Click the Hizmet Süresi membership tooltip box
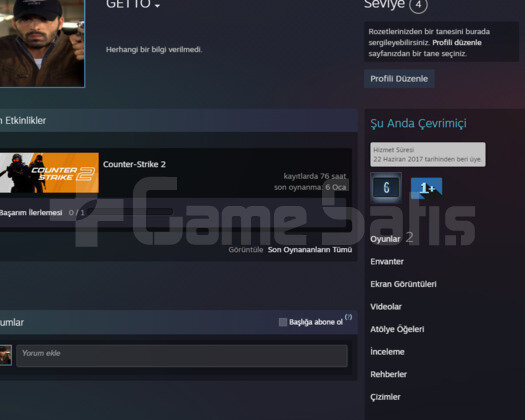This screenshot has height=420, width=525. tap(428, 154)
